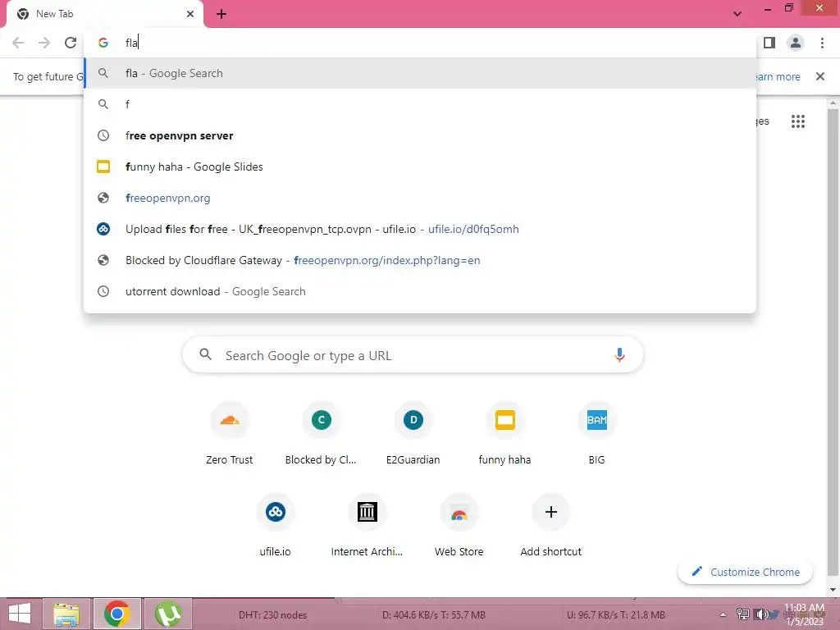Click the browser forward arrow
The image size is (840, 630).
(44, 43)
